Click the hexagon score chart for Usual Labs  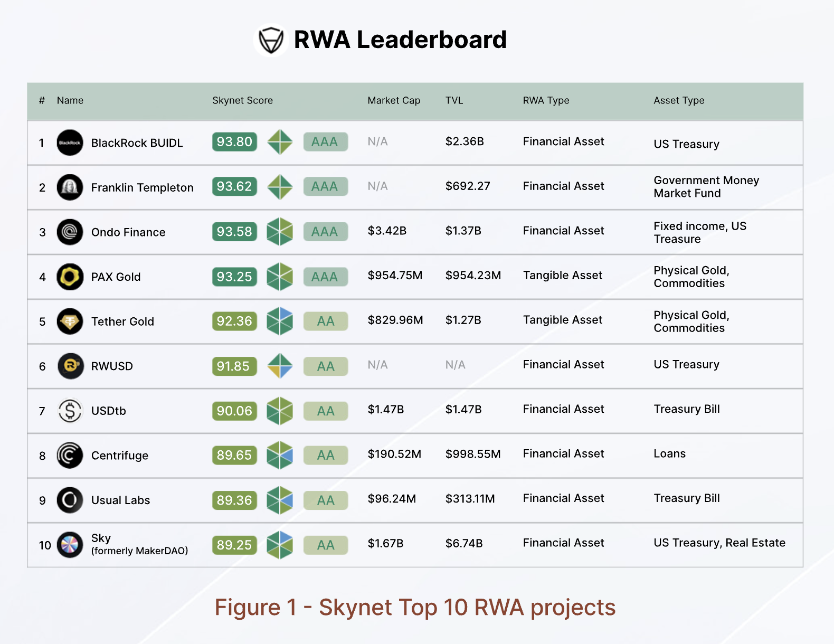(280, 500)
